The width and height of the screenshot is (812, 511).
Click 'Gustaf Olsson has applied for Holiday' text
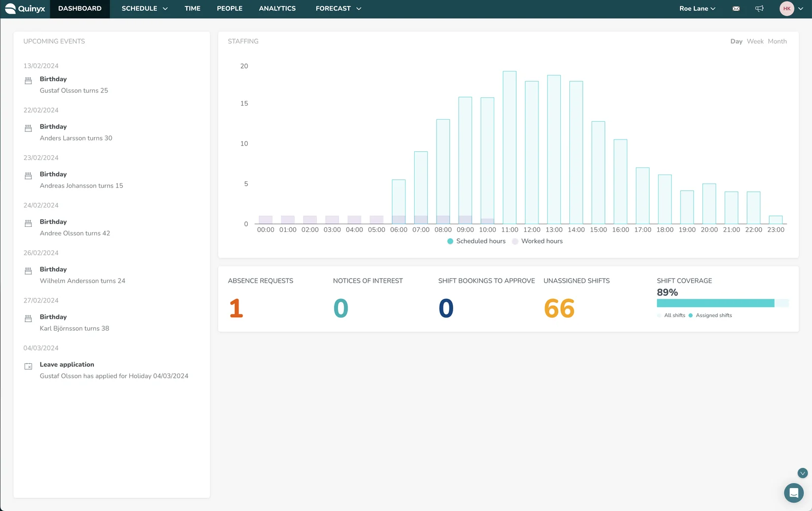coord(95,376)
